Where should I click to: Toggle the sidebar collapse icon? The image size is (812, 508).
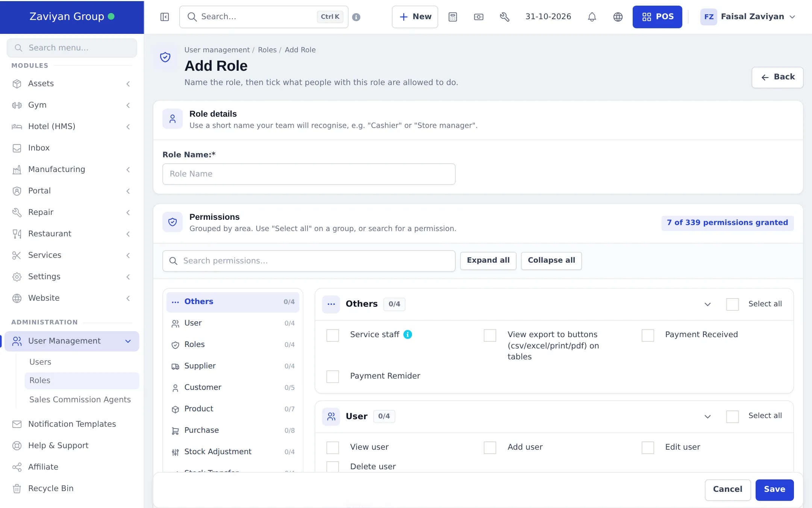click(165, 17)
